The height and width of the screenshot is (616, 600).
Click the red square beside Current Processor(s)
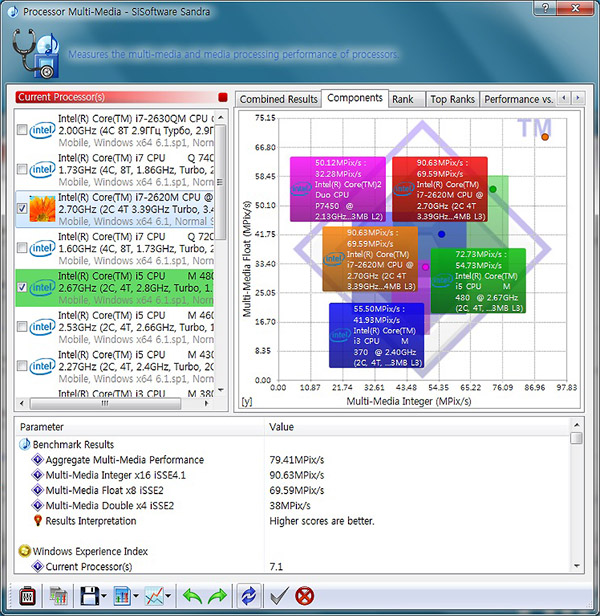pyautogui.click(x=223, y=97)
